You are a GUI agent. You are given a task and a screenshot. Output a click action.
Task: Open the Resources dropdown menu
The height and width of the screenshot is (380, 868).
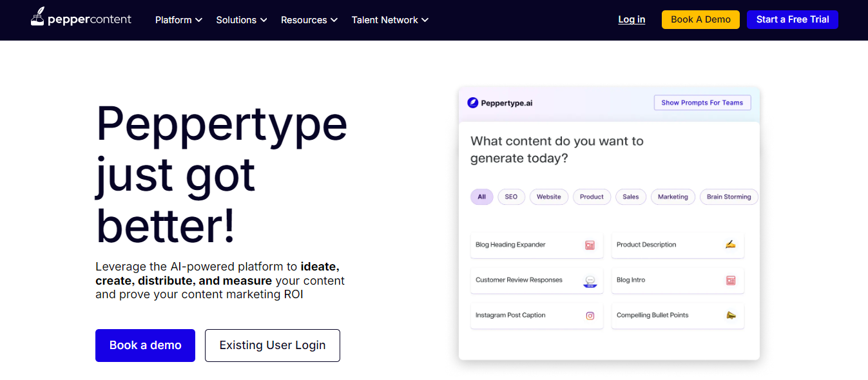point(309,20)
